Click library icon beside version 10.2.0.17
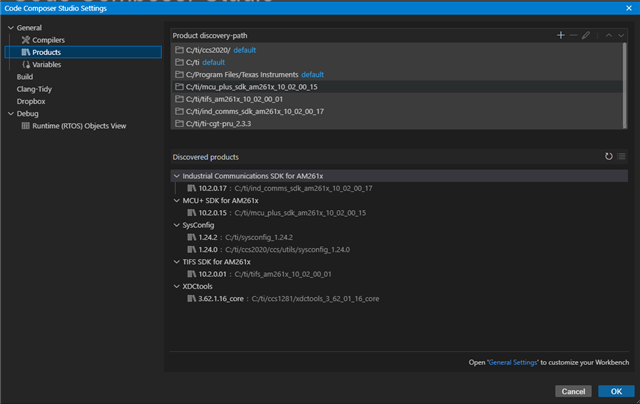 [x=191, y=188]
